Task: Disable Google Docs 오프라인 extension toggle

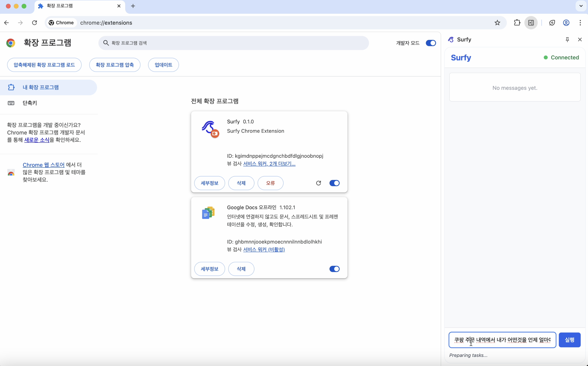Action: click(x=334, y=269)
